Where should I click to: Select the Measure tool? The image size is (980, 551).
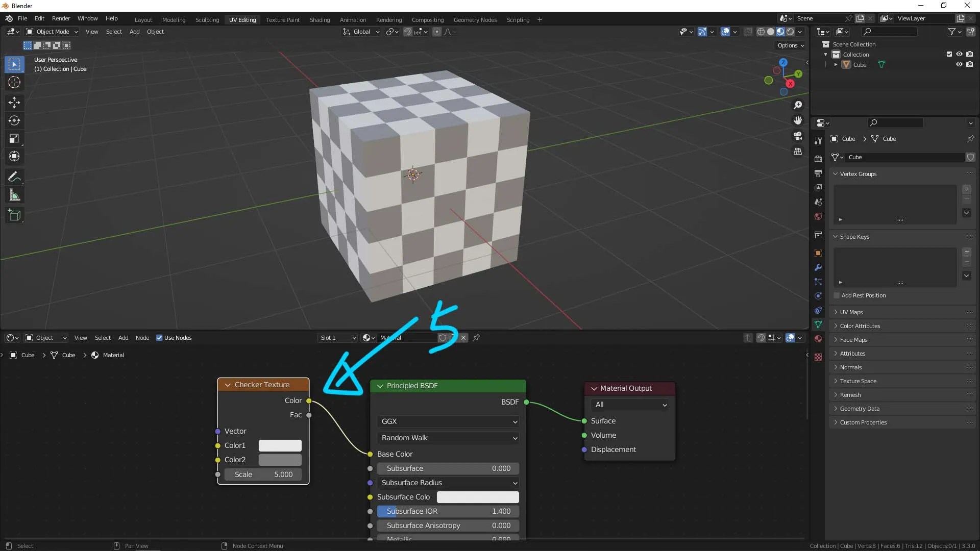pos(14,194)
